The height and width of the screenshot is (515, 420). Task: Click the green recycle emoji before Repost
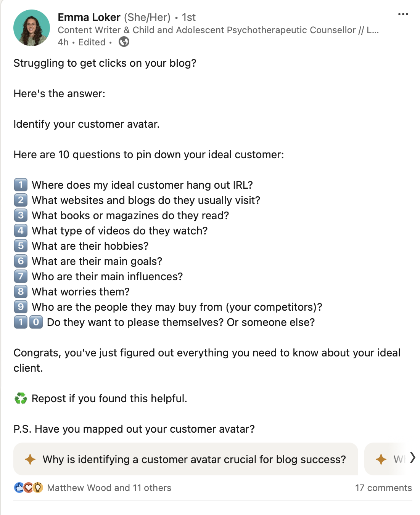(x=21, y=399)
